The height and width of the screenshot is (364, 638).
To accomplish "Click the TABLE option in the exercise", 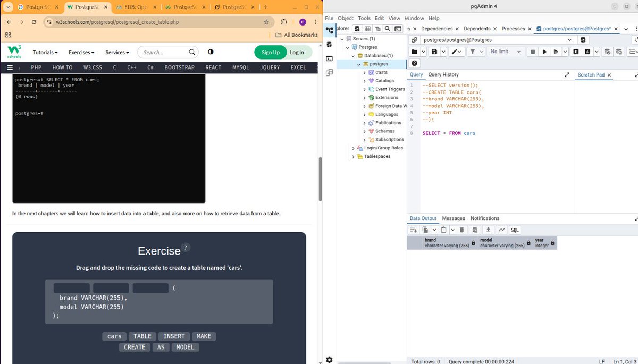I will 142,336.
